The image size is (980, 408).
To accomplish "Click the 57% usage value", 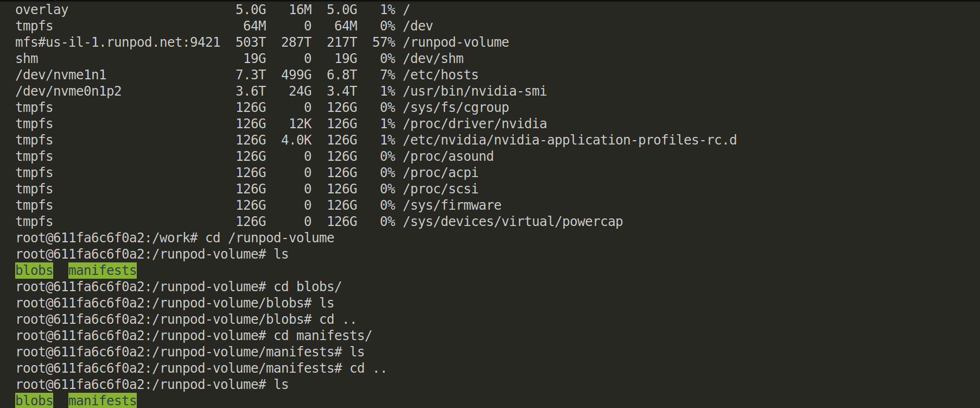I will [384, 42].
